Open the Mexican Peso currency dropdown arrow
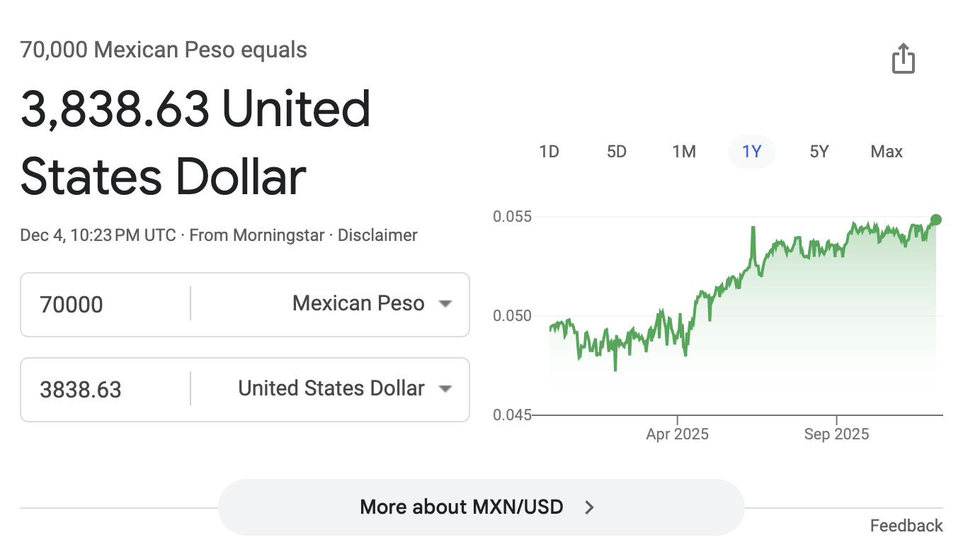Image resolution: width=980 pixels, height=557 pixels. click(x=445, y=304)
